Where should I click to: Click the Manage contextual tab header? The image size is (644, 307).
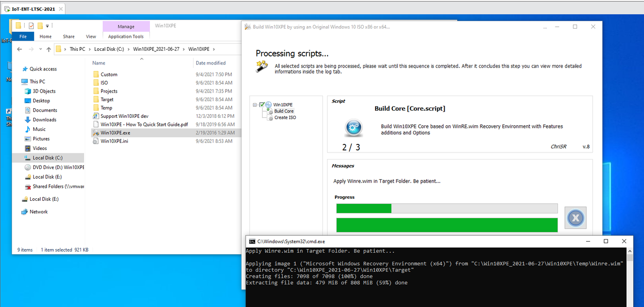126,27
